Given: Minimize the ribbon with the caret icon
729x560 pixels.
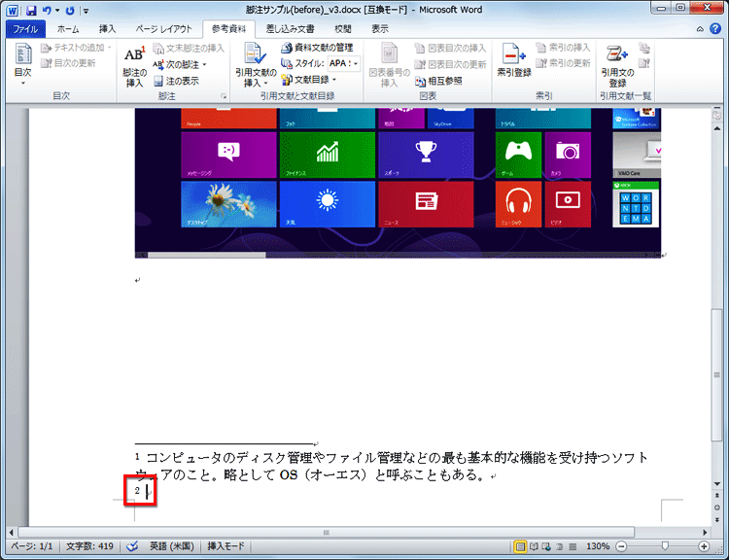Looking at the screenshot, I should point(700,29).
